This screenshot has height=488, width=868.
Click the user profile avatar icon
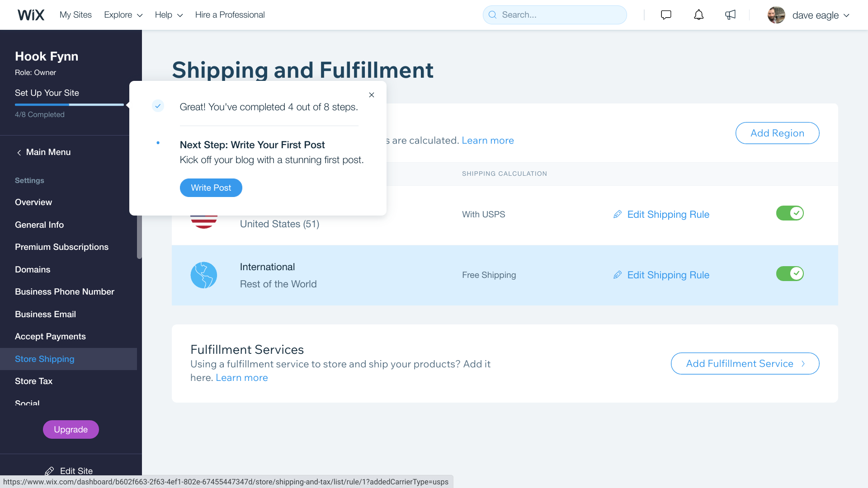pyautogui.click(x=777, y=15)
